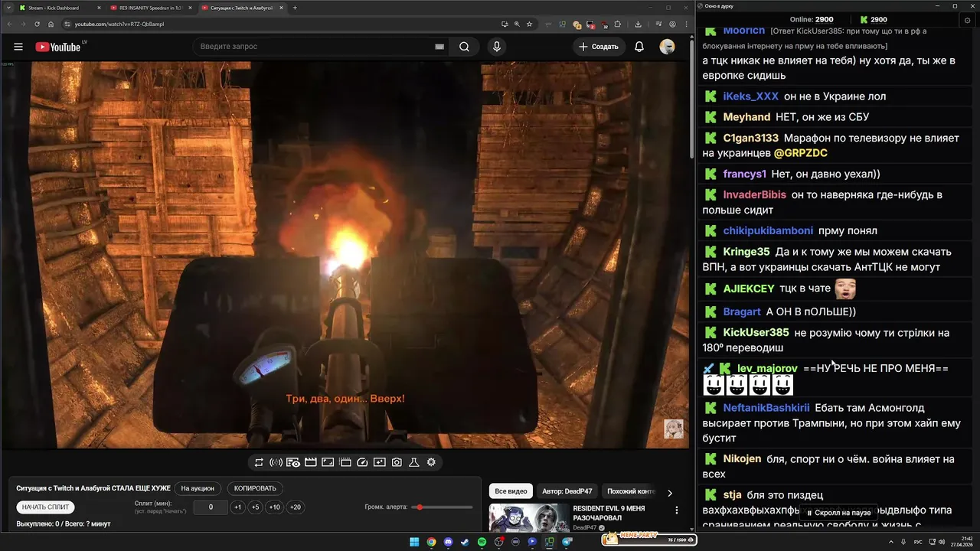Image resolution: width=980 pixels, height=551 pixels.
Task: Click the YouTube search magnifier button
Action: click(x=465, y=47)
